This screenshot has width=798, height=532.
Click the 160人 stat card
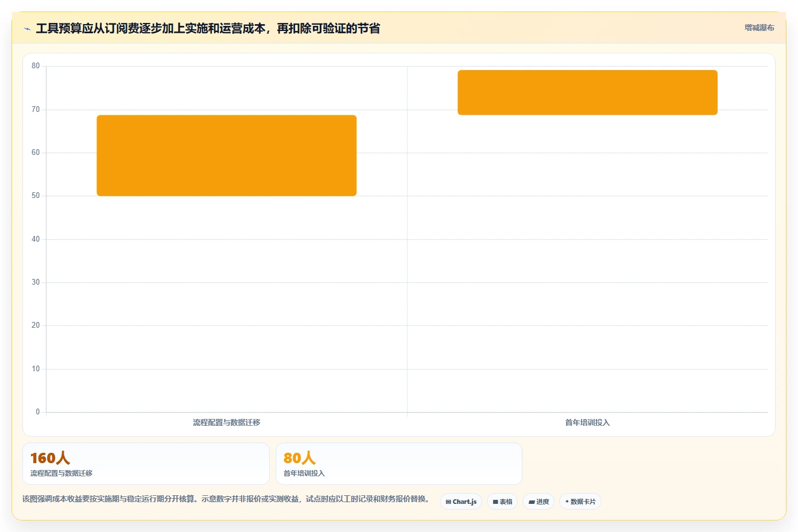[146, 464]
